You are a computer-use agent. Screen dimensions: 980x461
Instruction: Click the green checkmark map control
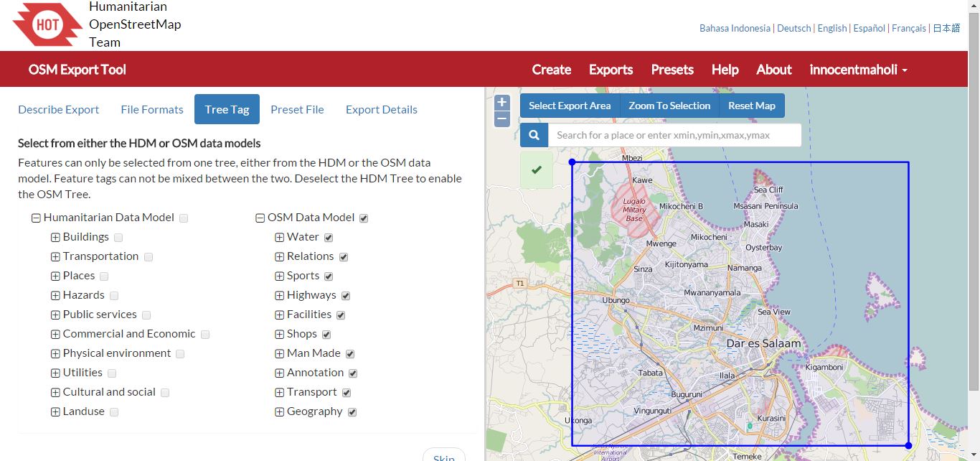coord(537,170)
